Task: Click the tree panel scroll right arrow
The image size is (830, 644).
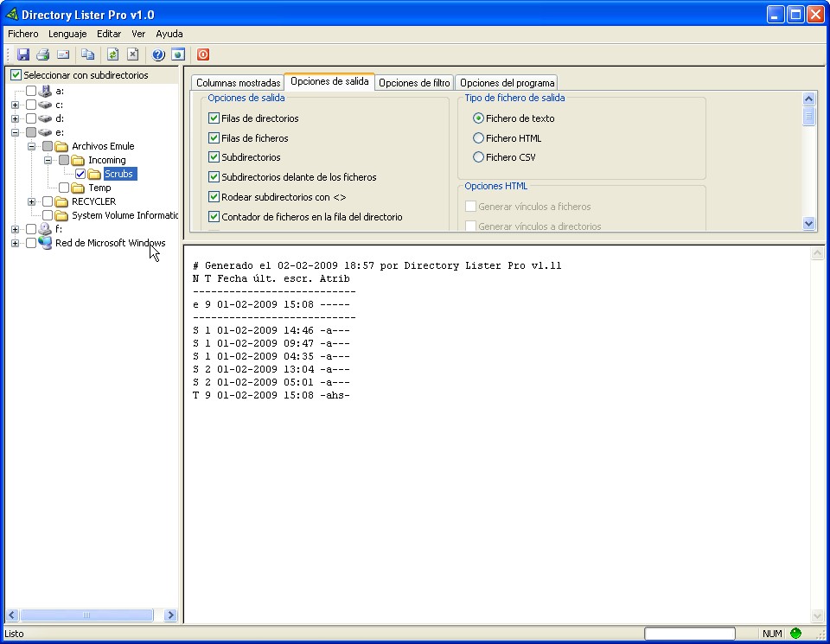Action: tap(170, 615)
